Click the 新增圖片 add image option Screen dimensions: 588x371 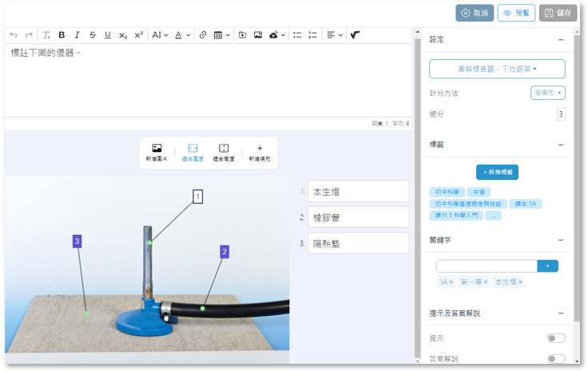[157, 153]
